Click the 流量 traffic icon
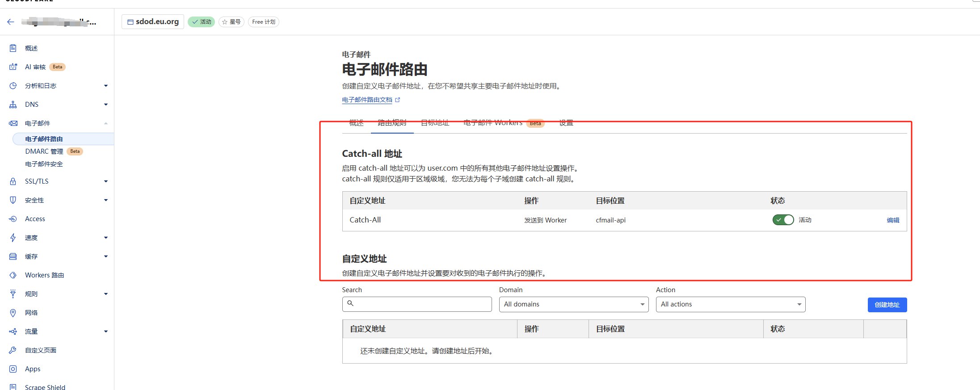 13,331
